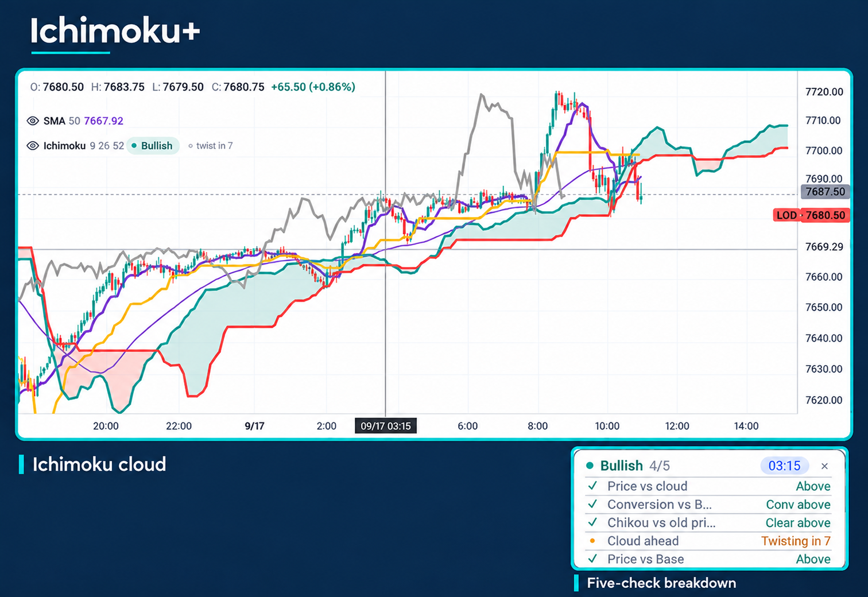Click the green checkmark beside Conversion row
Image resolution: width=868 pixels, height=597 pixels.
click(x=592, y=504)
